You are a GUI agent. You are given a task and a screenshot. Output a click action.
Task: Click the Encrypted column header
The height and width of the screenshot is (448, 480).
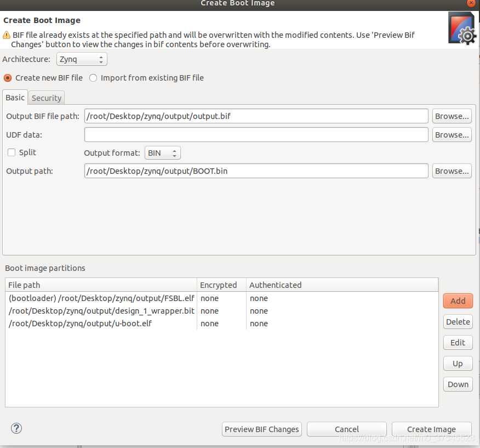(x=221, y=285)
